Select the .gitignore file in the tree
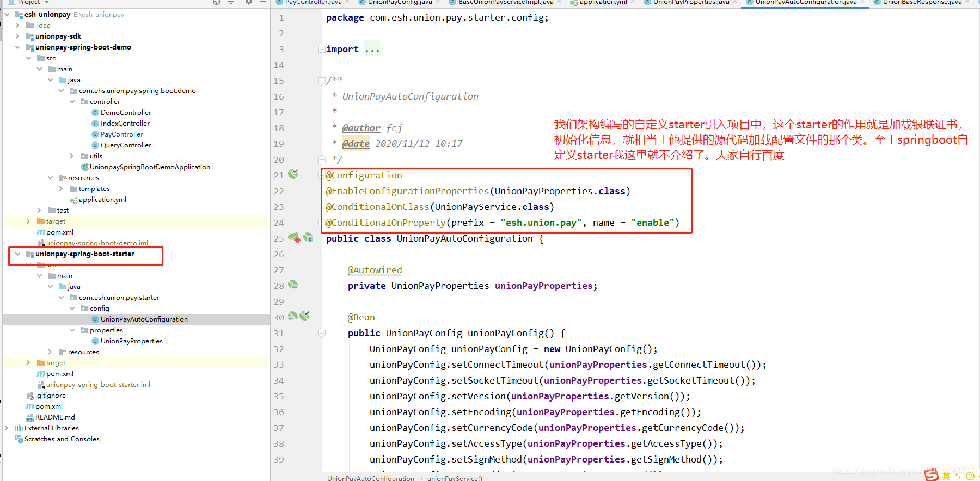 (x=51, y=396)
